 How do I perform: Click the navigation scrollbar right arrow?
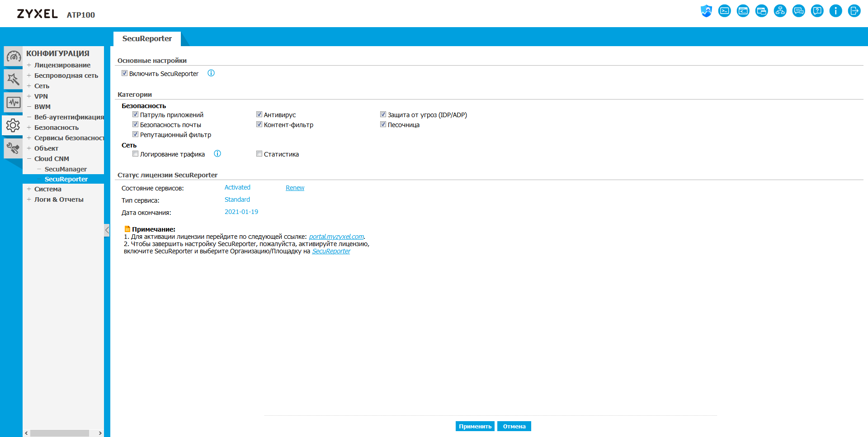pos(100,433)
